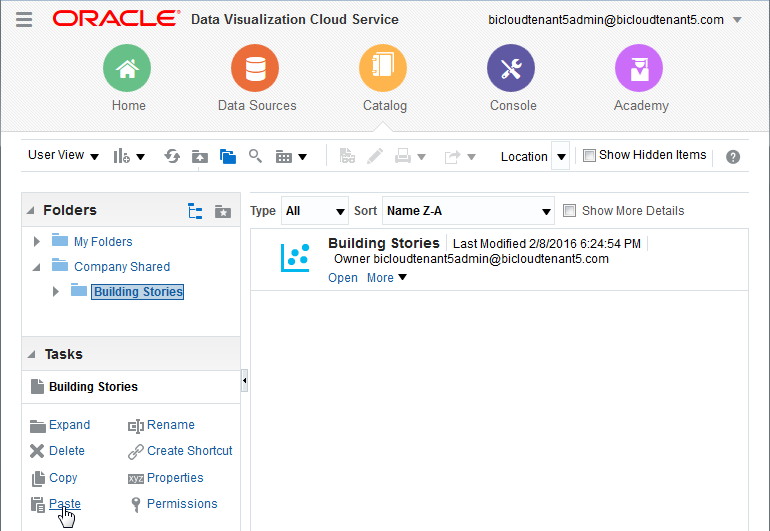Image resolution: width=770 pixels, height=531 pixels.
Task: Click the Copy task
Action: [x=63, y=477]
